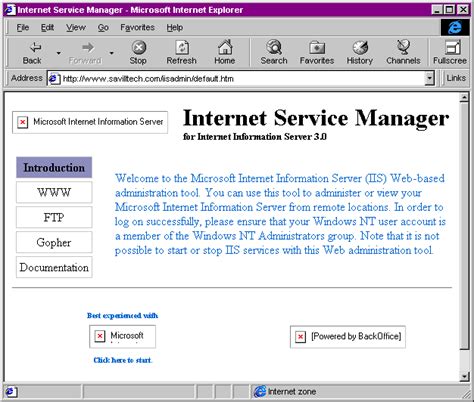This screenshot has width=474, height=402.
Task: Click the broken Microsoft Internet Explorer image
Action: click(x=122, y=337)
